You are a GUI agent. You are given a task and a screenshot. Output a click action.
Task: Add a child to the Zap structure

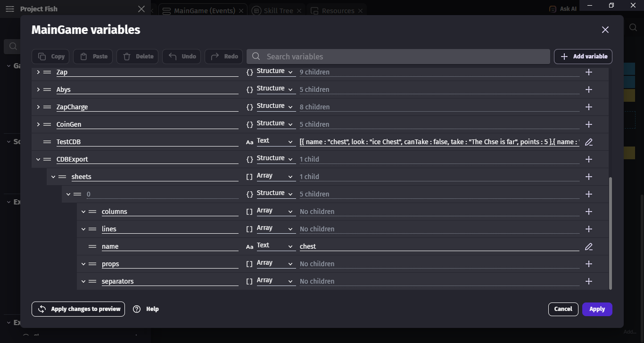click(588, 73)
